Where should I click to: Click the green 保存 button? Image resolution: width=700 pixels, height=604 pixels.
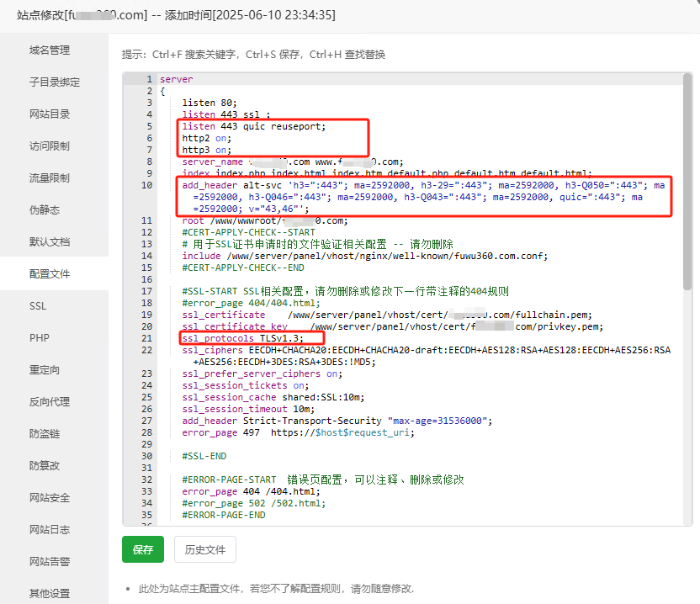tap(143, 549)
